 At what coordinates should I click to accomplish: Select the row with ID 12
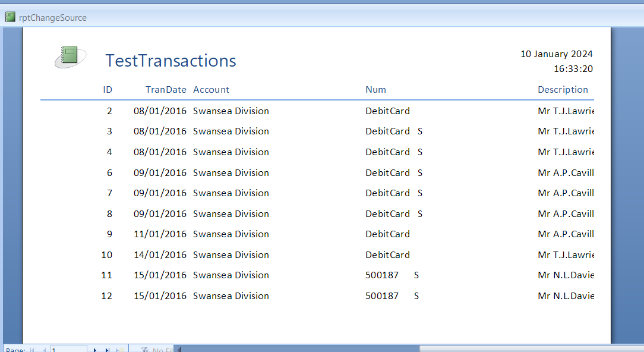click(x=317, y=296)
